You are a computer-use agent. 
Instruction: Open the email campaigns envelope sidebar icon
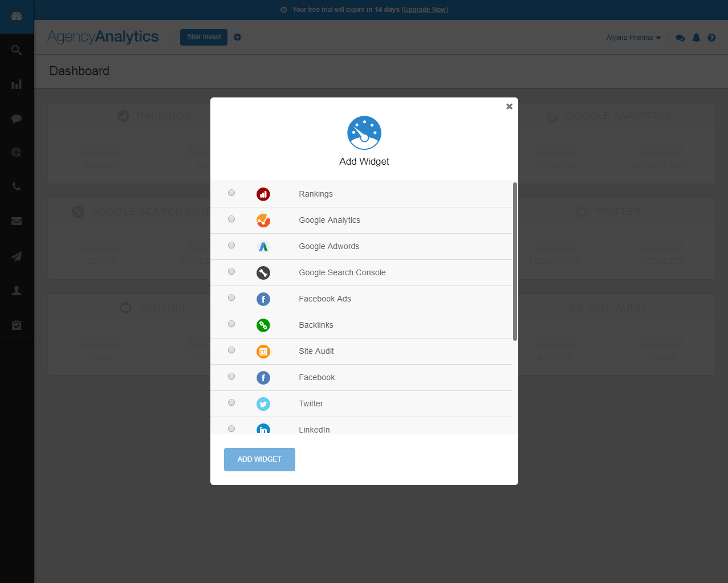(17, 221)
